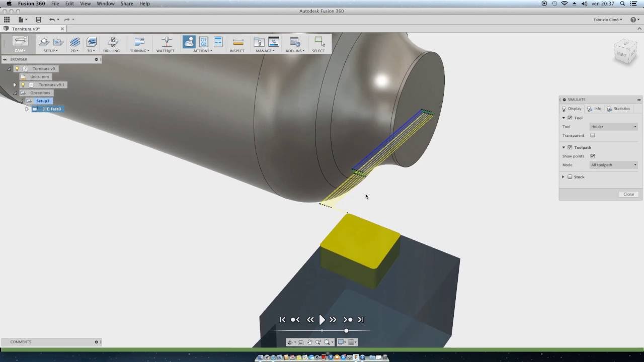Undo the last action
Screen dimensions: 644x362
(x=51, y=20)
